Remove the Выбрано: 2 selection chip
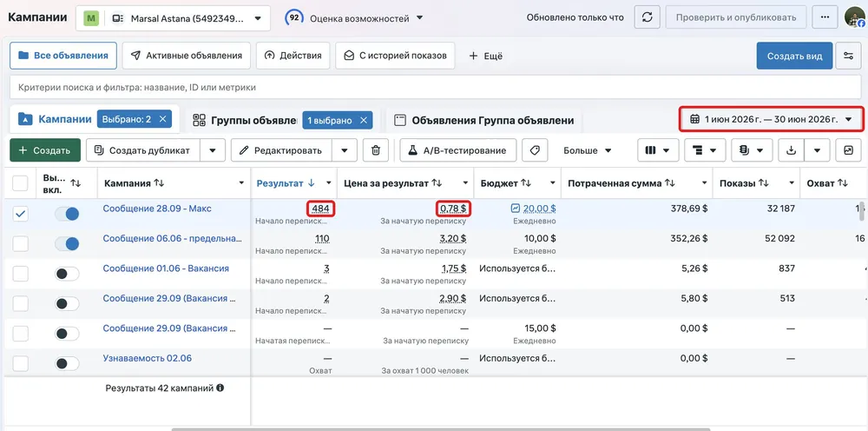 (162, 119)
